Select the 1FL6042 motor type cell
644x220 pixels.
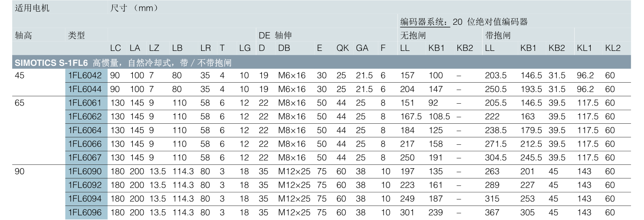[87, 75]
